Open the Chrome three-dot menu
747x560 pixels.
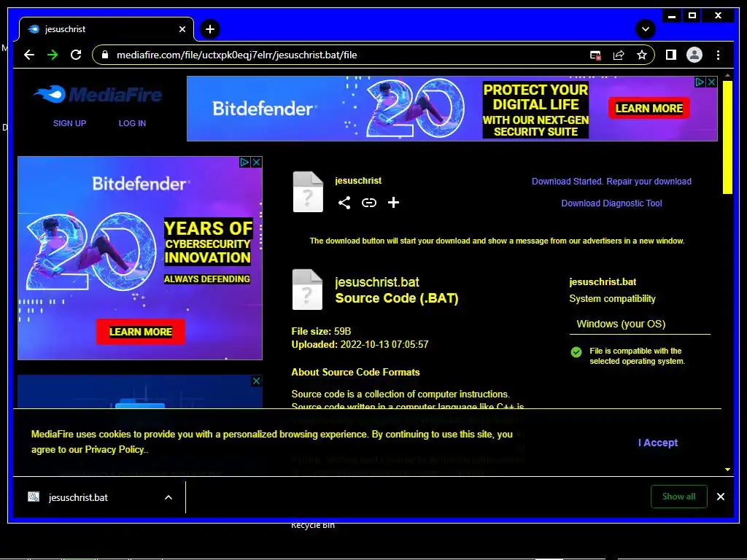coord(718,55)
